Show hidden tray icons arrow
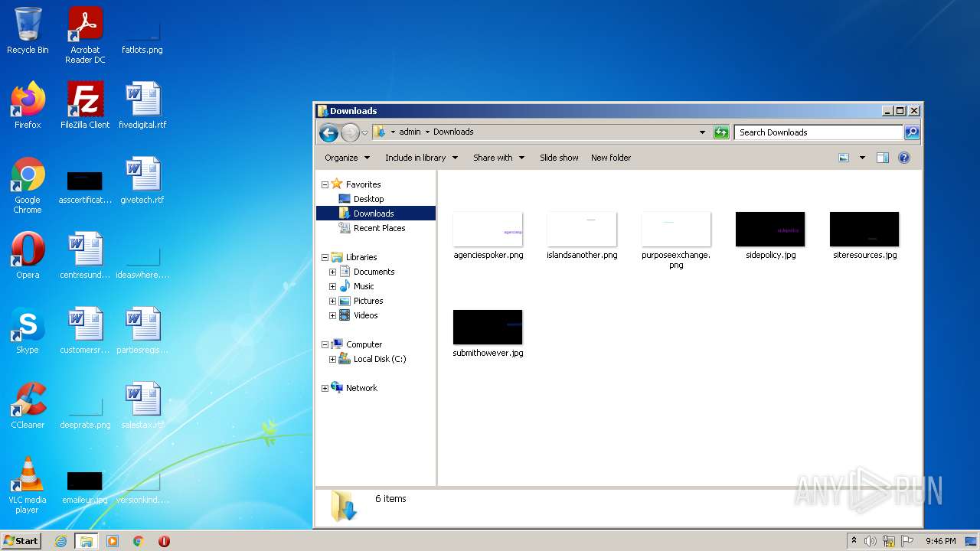 pyautogui.click(x=854, y=540)
